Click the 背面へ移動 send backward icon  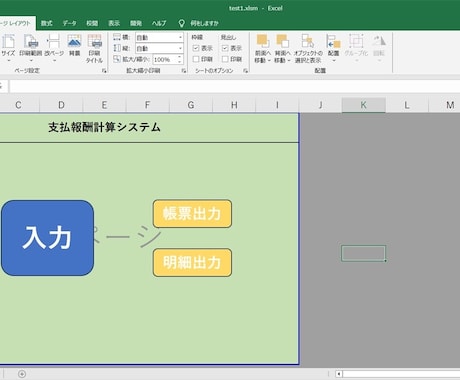click(x=283, y=41)
